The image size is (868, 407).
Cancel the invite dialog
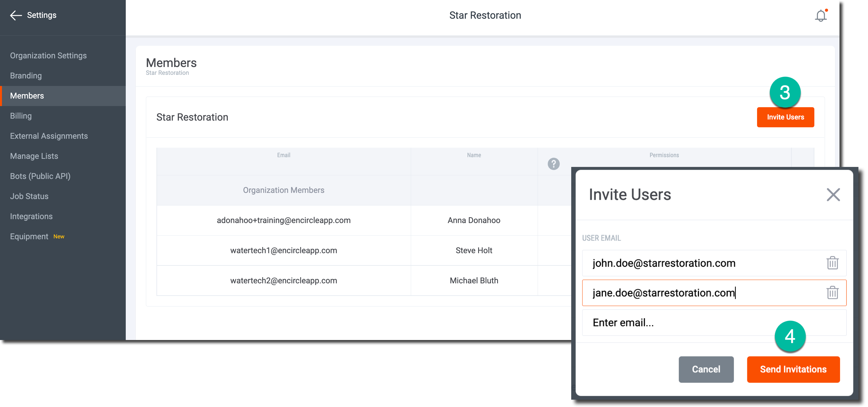[706, 369]
